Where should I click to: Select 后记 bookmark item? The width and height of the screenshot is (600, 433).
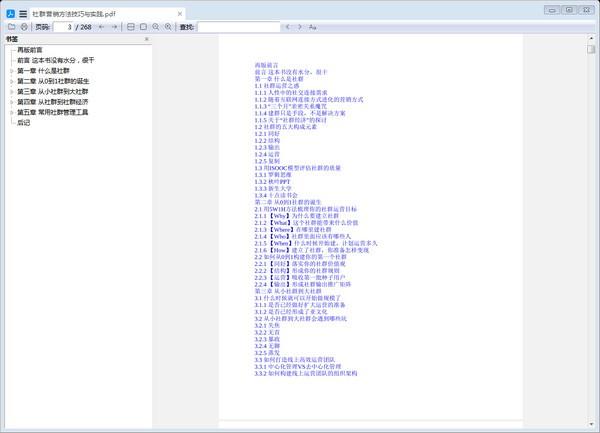click(x=24, y=122)
